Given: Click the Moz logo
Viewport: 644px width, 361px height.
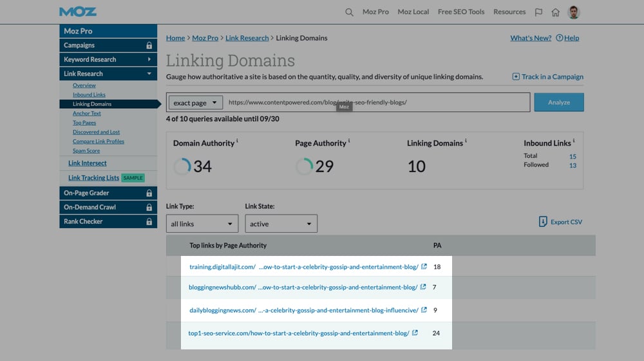Looking at the screenshot, I should [x=78, y=12].
